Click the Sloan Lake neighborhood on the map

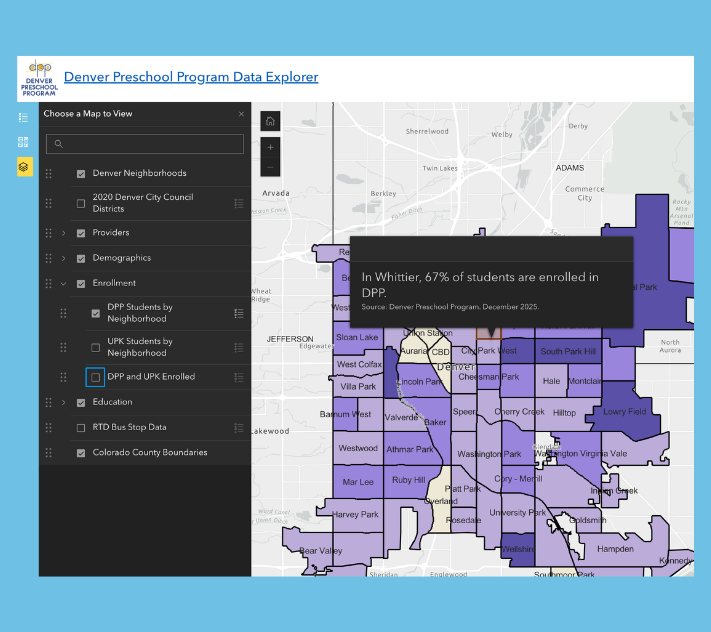tap(357, 337)
